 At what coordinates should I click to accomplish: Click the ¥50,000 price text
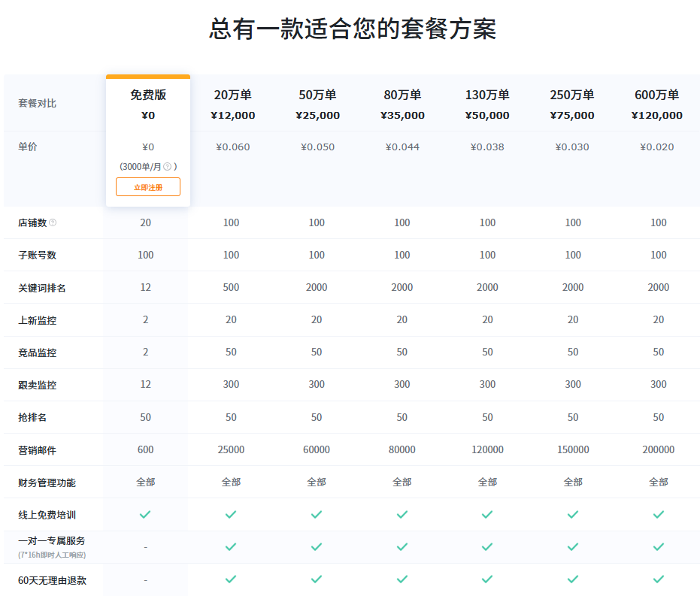[487, 115]
